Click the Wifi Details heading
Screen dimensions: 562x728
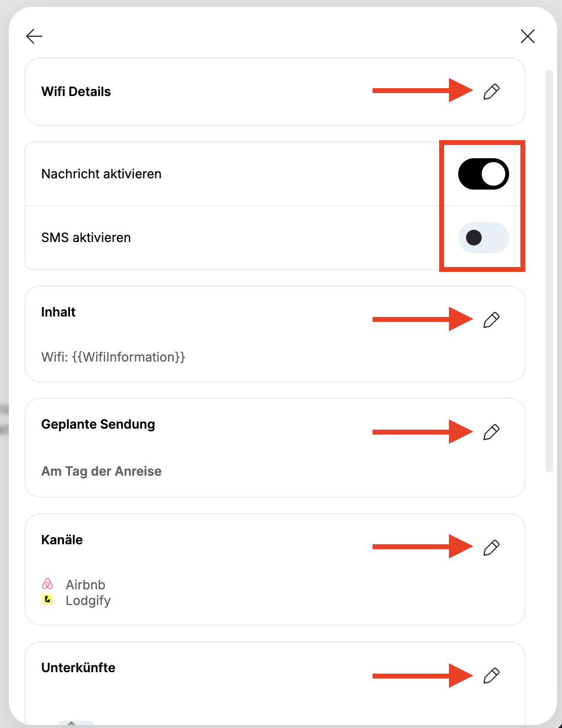tap(76, 92)
